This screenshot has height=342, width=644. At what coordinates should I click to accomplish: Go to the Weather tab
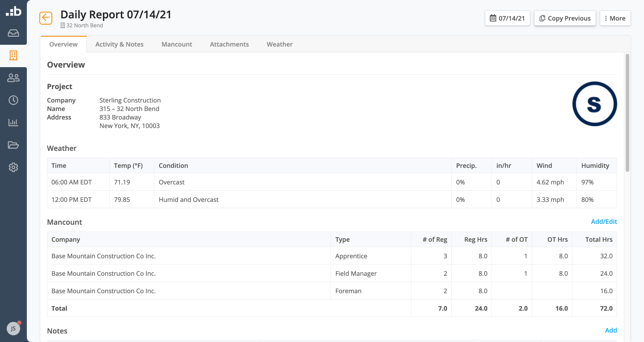tap(280, 44)
